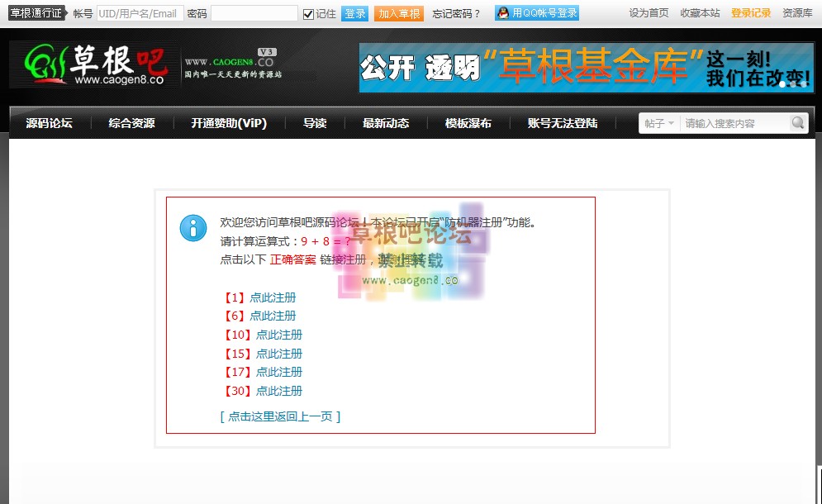Click 点击这里返回上一页 link
This screenshot has width=822, height=504.
280,416
